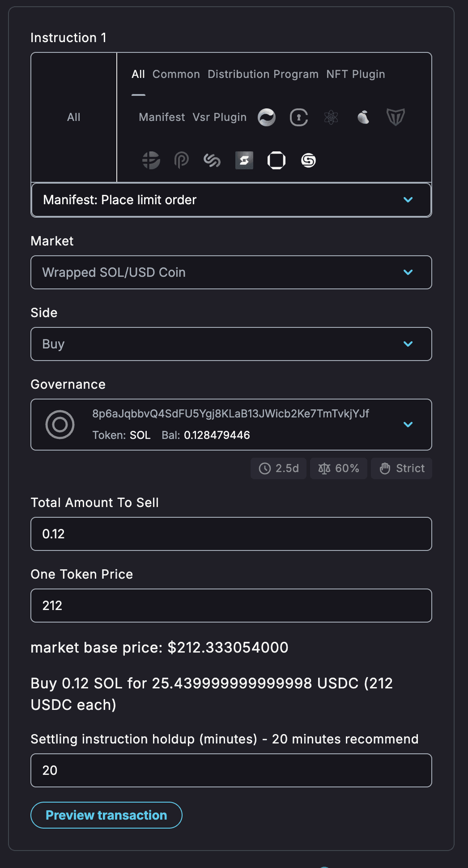Click the gray square S tile icon

244,160
